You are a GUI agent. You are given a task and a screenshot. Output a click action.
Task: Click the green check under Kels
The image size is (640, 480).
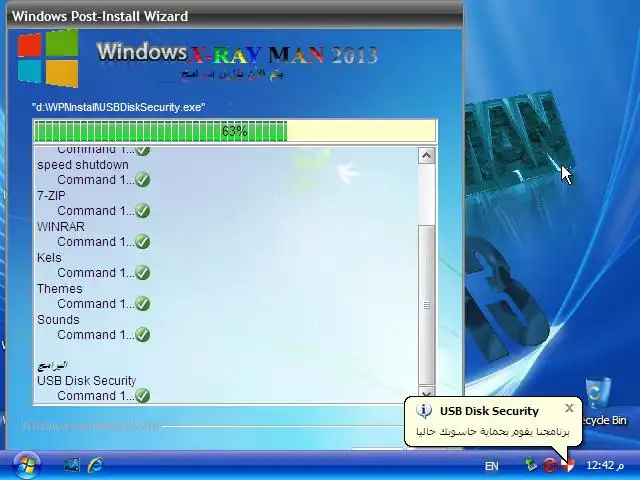coord(142,273)
